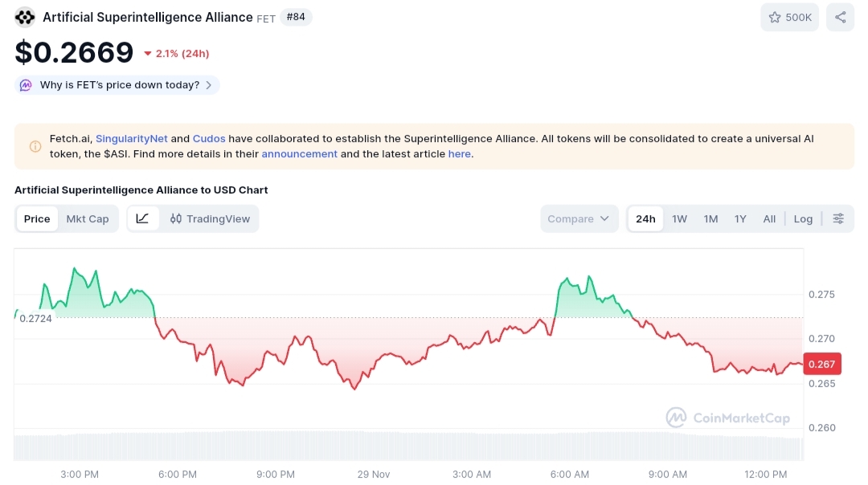Click the line chart view icon
The image size is (868, 485).
pyautogui.click(x=143, y=219)
